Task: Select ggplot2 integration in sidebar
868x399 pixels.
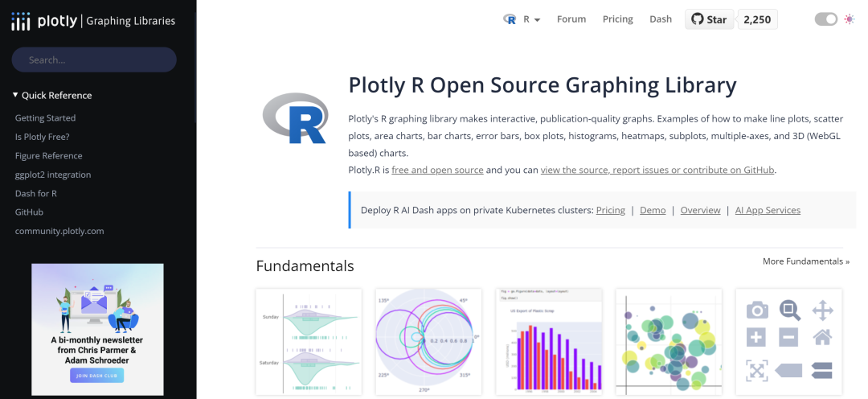Action: coord(53,175)
